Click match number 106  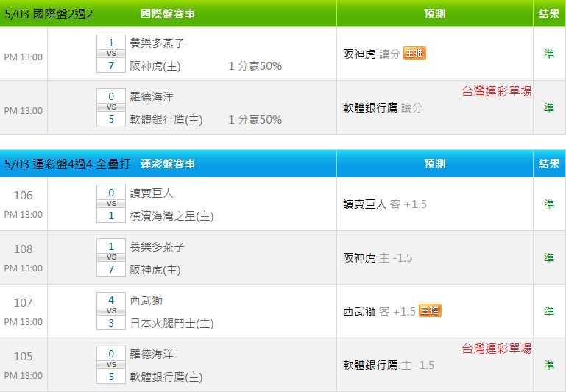[x=23, y=196]
